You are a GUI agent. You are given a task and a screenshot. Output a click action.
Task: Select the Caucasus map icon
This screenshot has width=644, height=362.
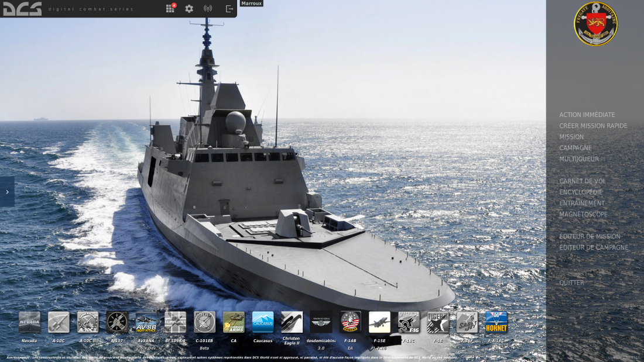click(x=263, y=322)
